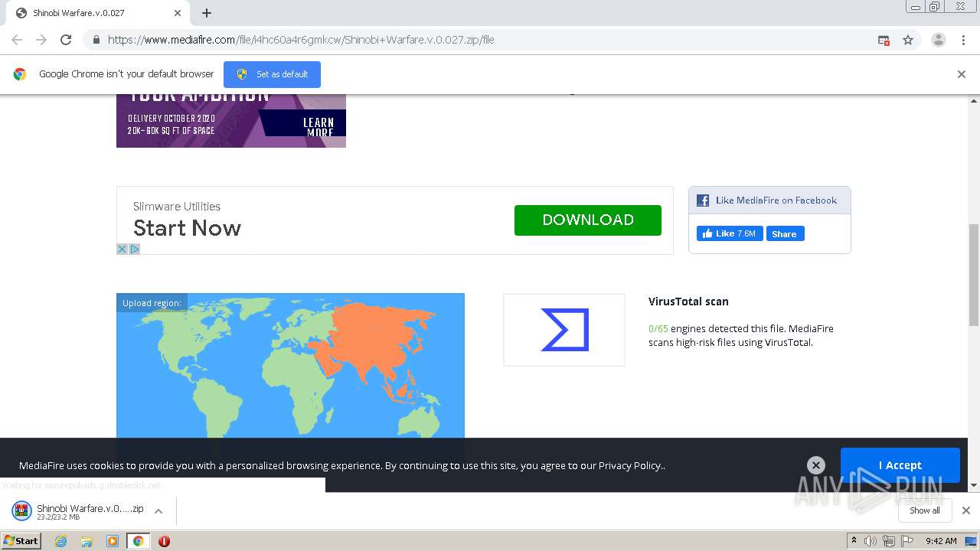The width and height of the screenshot is (980, 551).
Task: Go back to the previous page
Action: 17,40
